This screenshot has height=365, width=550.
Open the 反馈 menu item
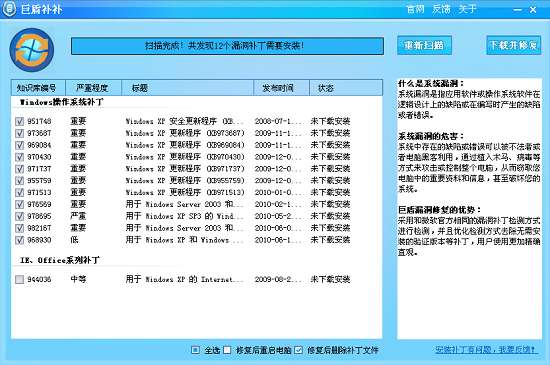pos(441,9)
